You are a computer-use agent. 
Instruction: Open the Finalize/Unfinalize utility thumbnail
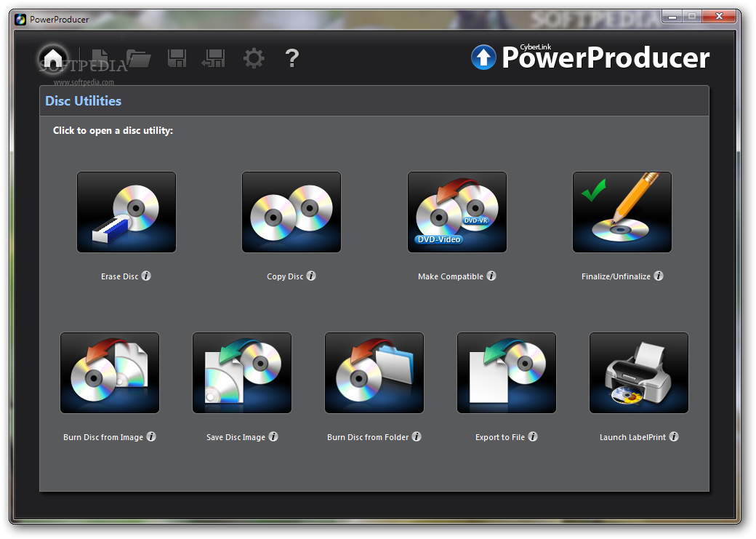(622, 212)
